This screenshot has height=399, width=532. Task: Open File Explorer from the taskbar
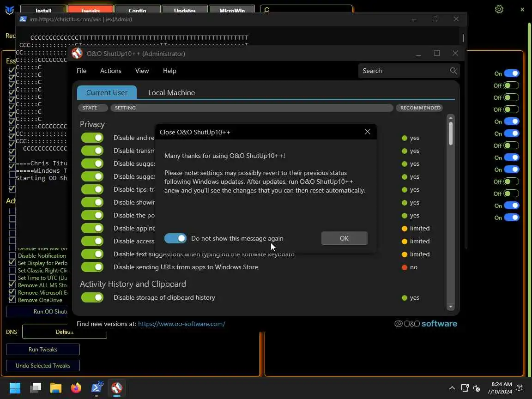(x=55, y=388)
